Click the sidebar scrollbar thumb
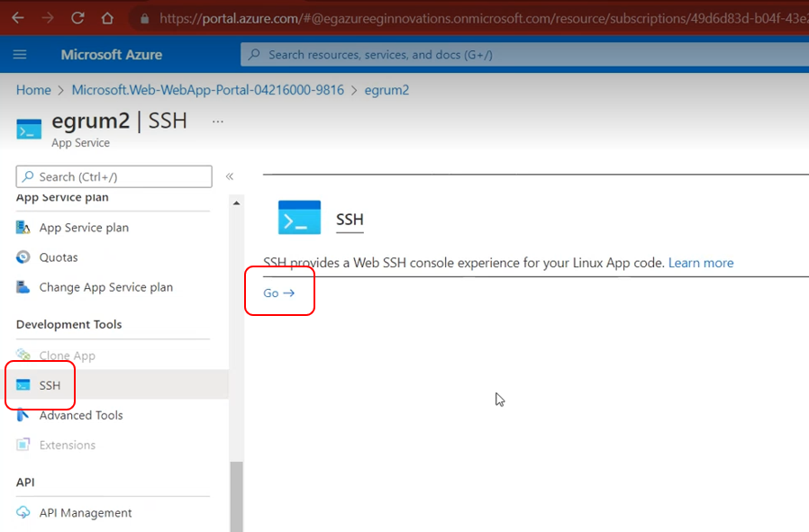This screenshot has height=532, width=809. (236, 496)
